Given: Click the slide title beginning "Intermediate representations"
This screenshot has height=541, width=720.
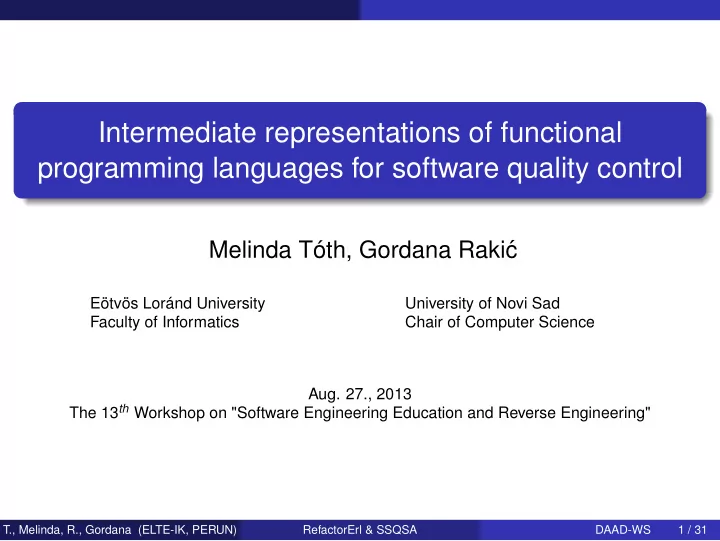Looking at the screenshot, I should point(360,150).
